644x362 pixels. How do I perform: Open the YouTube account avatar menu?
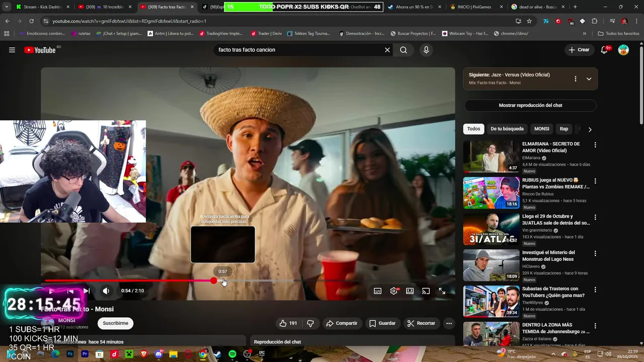pyautogui.click(x=623, y=50)
